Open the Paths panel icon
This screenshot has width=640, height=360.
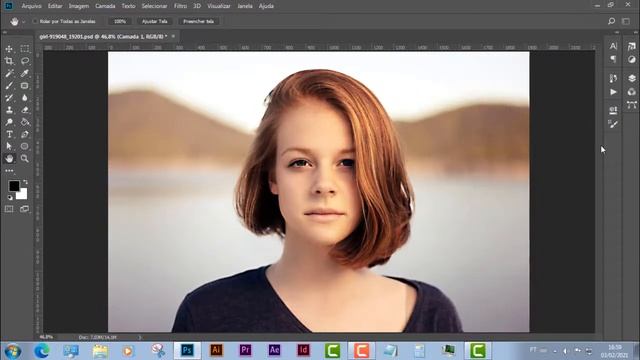click(x=632, y=105)
